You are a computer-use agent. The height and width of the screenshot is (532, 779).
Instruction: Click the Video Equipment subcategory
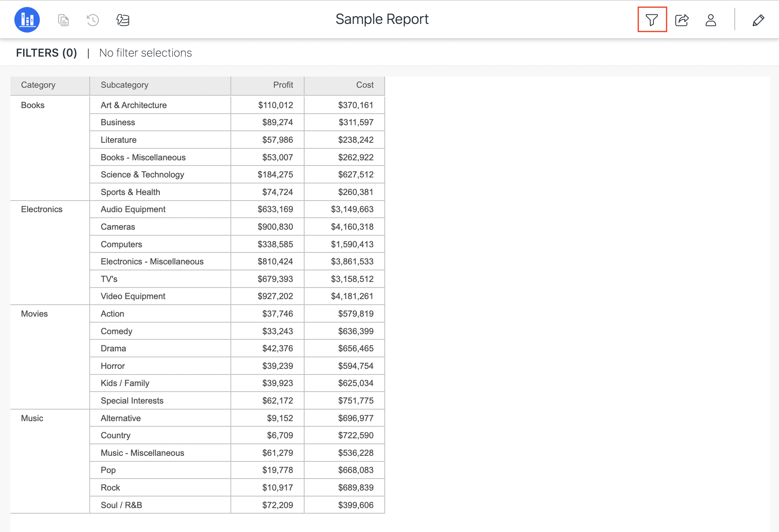133,296
